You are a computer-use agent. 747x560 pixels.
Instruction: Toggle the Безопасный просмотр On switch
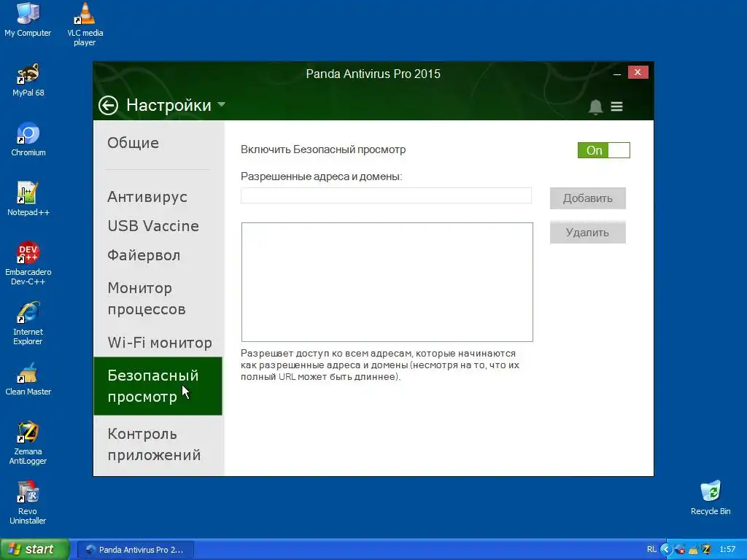(x=603, y=150)
